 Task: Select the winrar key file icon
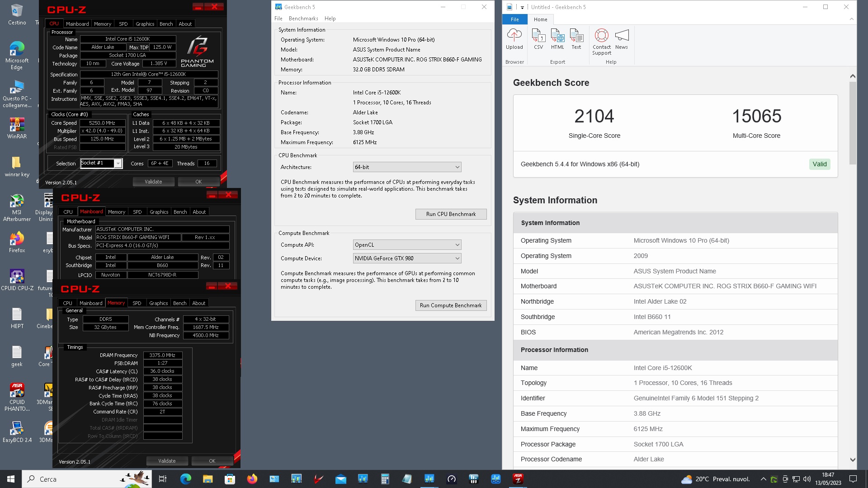coord(17,166)
